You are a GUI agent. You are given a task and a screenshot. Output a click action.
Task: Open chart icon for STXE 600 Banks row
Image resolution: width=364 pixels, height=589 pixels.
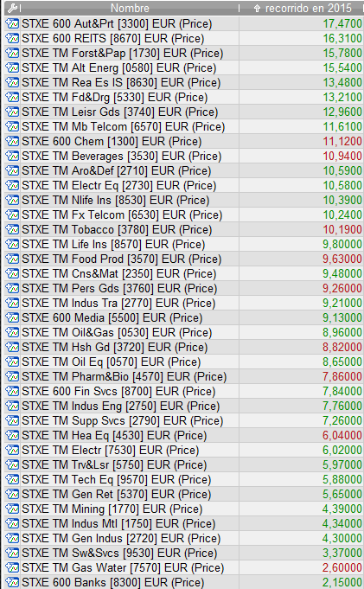coord(12,583)
